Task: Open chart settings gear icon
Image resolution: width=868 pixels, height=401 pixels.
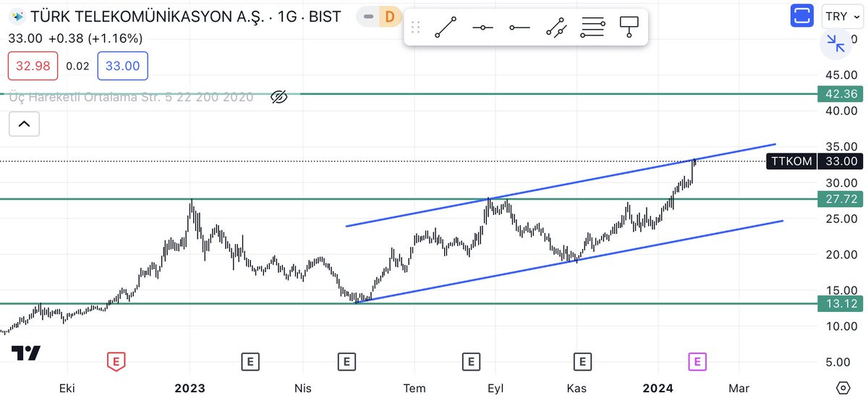Action: 843,387
